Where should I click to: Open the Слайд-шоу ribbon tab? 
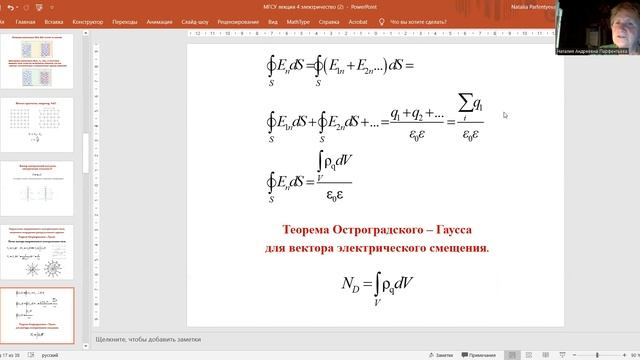[x=195, y=22]
